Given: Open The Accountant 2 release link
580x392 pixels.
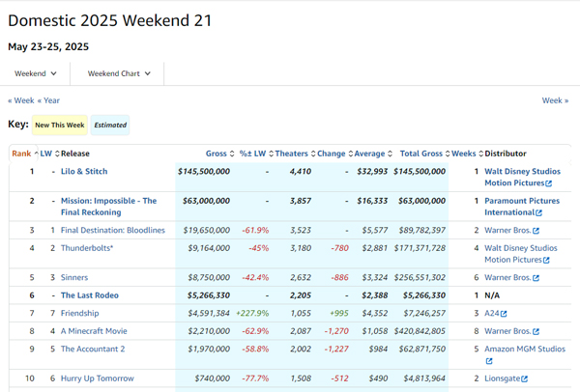Looking at the screenshot, I should [93, 349].
